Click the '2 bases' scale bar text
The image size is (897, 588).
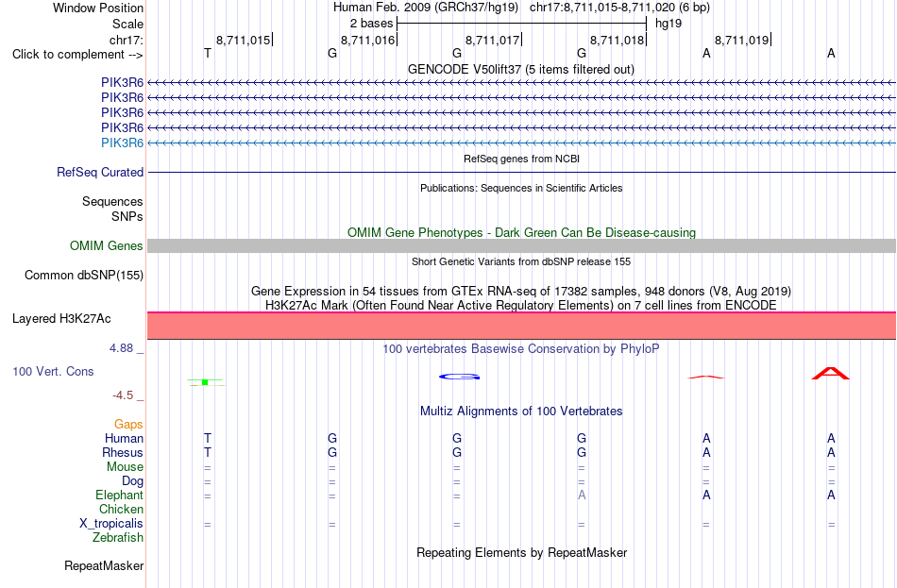371,24
